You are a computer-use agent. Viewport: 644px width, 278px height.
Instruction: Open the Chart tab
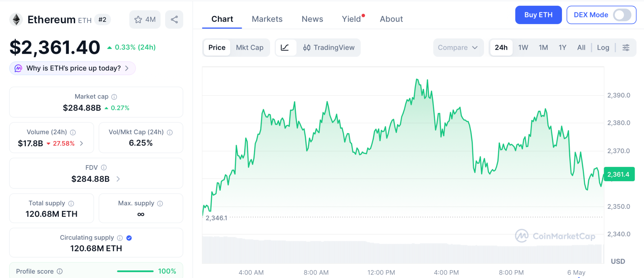222,19
